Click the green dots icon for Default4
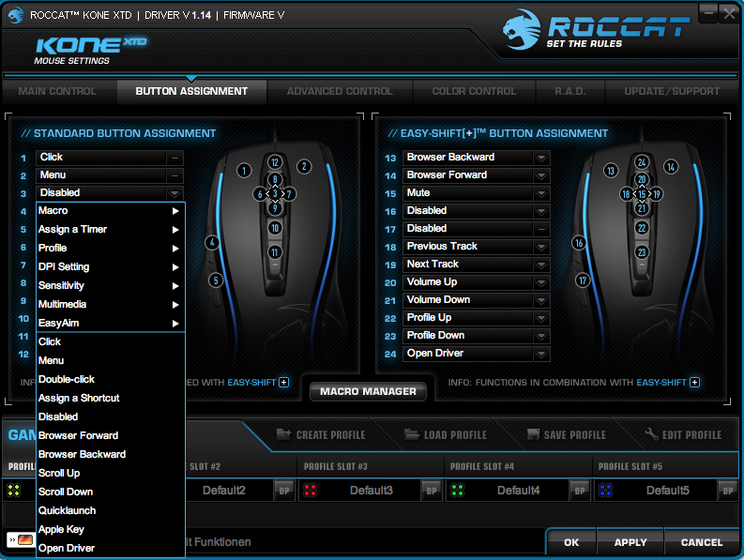744x560 pixels. pos(458,491)
